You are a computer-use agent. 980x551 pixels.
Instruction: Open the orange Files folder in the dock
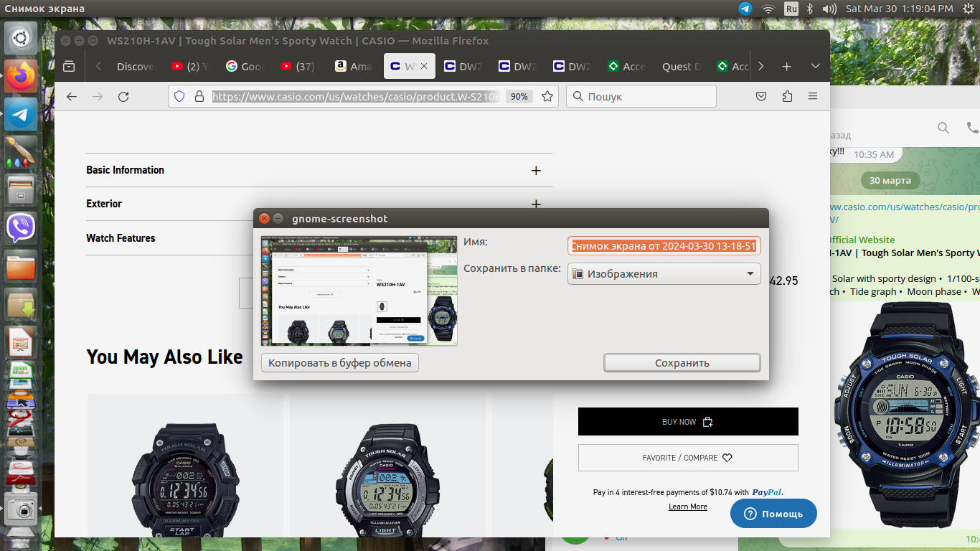[x=22, y=267]
